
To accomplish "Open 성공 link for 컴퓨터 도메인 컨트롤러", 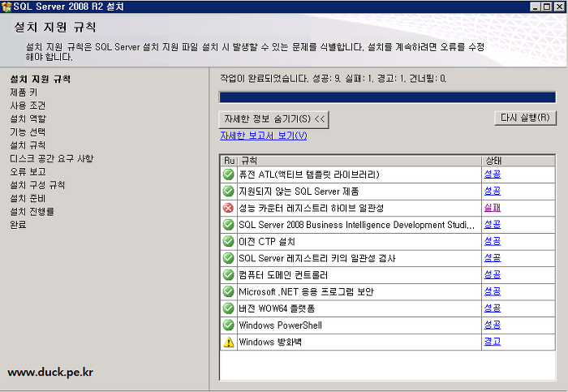I will click(x=493, y=274).
